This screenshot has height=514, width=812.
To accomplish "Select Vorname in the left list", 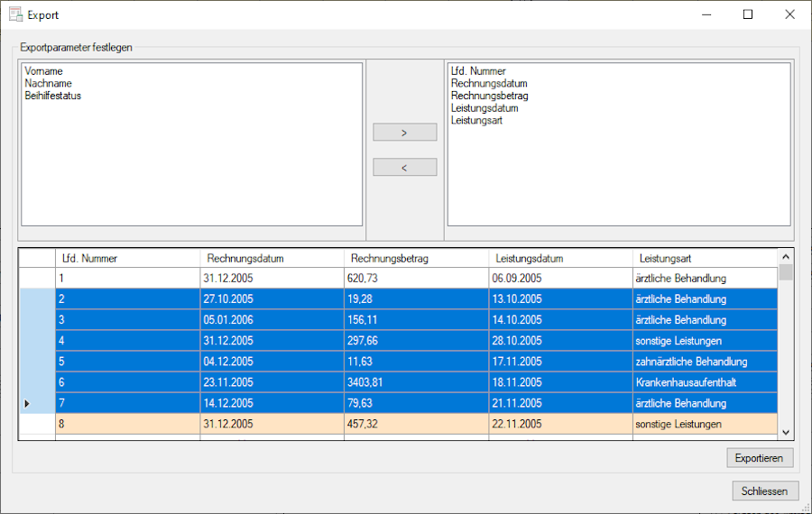I will (x=44, y=71).
